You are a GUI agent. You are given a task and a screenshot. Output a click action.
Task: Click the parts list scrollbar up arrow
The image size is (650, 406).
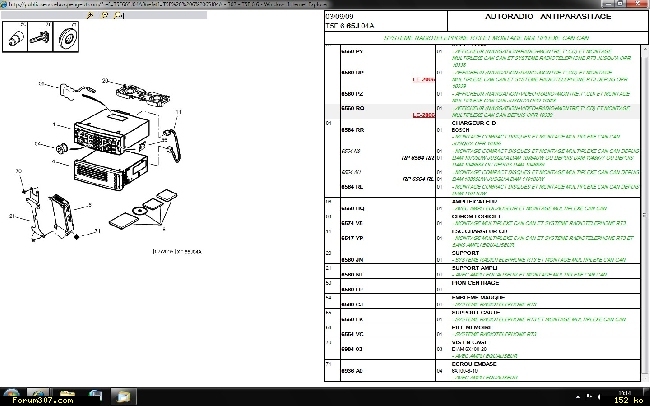click(645, 49)
